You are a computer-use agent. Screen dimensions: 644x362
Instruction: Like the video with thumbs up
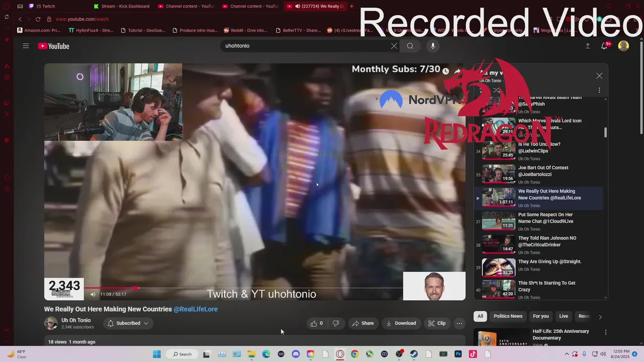pyautogui.click(x=317, y=323)
